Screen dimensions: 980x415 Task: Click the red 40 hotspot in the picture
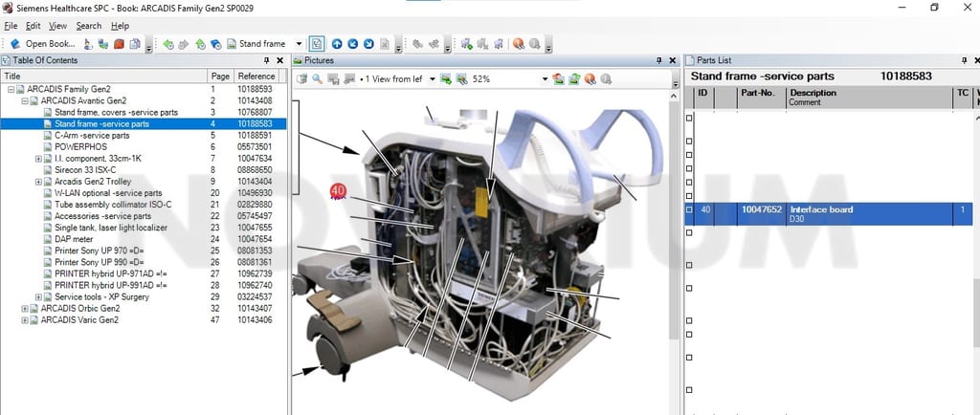pos(338,191)
